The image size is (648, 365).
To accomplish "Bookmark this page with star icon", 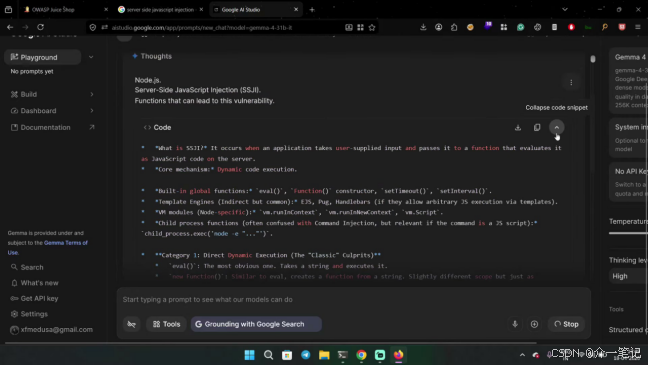I will point(372,27).
